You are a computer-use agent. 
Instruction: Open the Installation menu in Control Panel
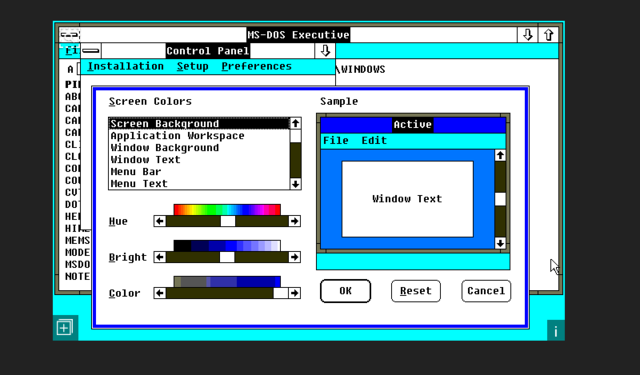pyautogui.click(x=126, y=67)
